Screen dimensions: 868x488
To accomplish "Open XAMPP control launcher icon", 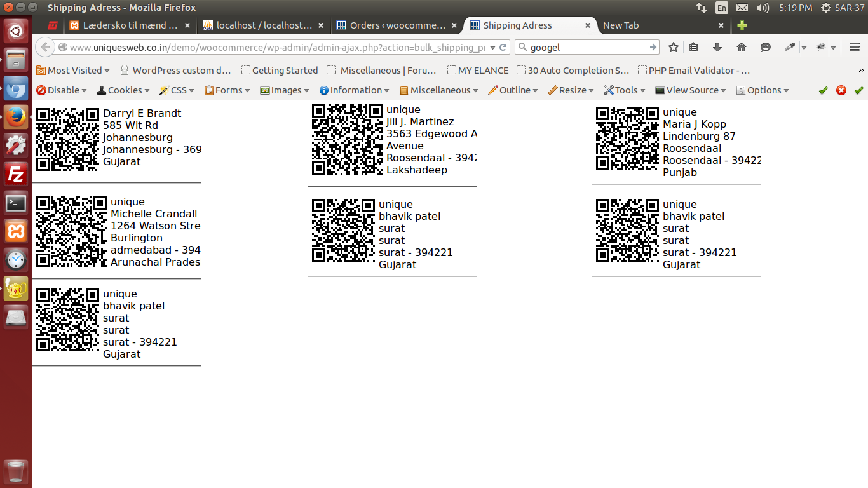I will tap(16, 231).
